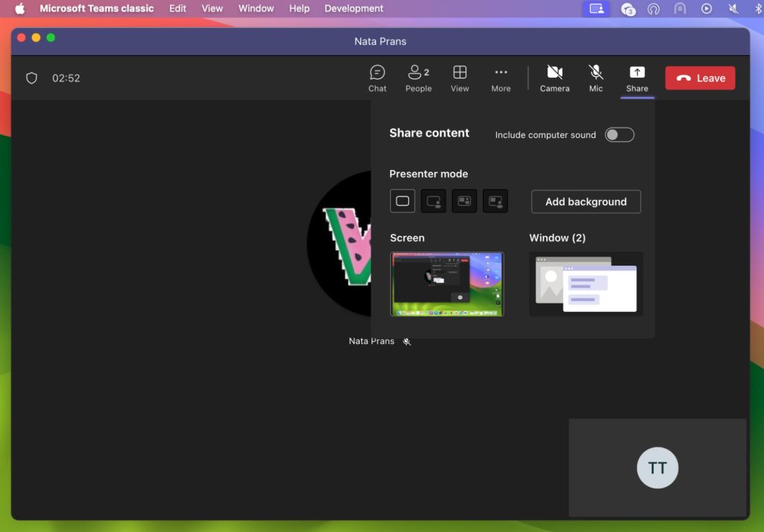Click the security shield icon near the timer
This screenshot has width=764, height=532.
click(x=31, y=78)
